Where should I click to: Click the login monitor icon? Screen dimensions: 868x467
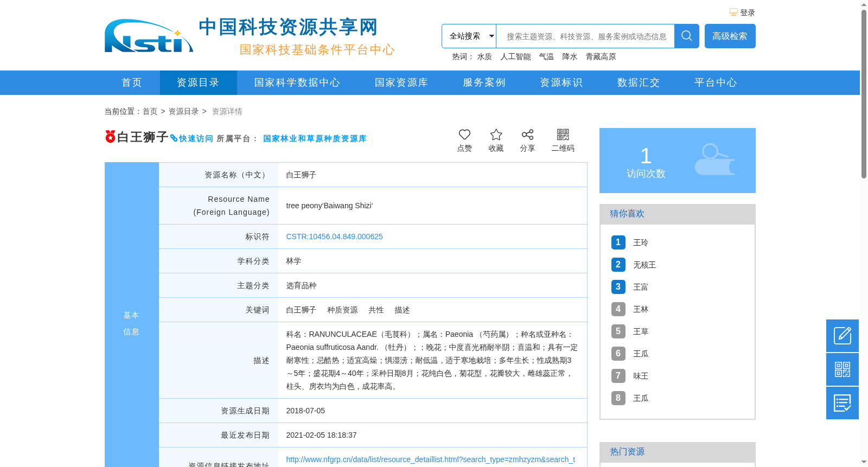(733, 12)
